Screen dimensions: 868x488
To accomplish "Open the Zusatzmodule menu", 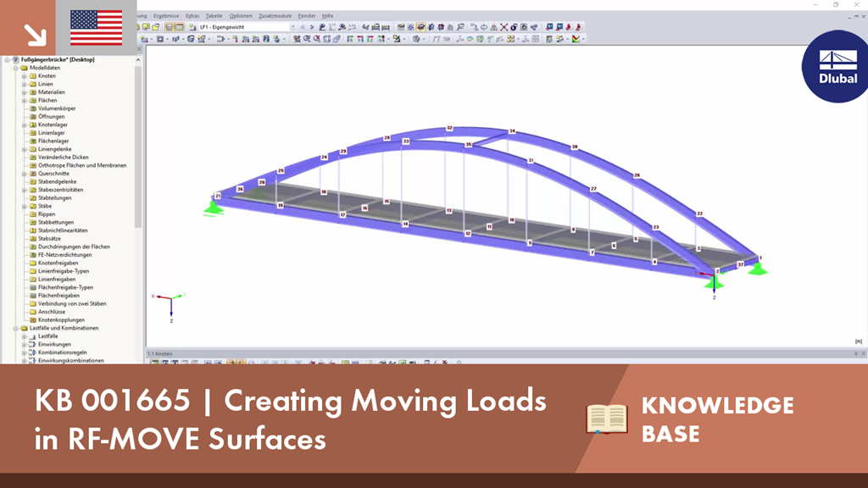I will pyautogui.click(x=275, y=16).
